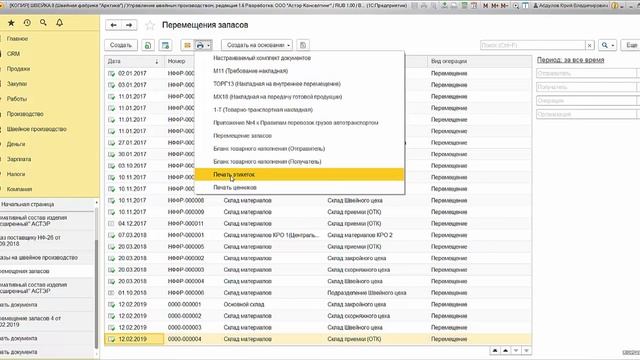The height and width of the screenshot is (360, 640).
Task: Click the M- button in title bar
Action: (504, 6)
